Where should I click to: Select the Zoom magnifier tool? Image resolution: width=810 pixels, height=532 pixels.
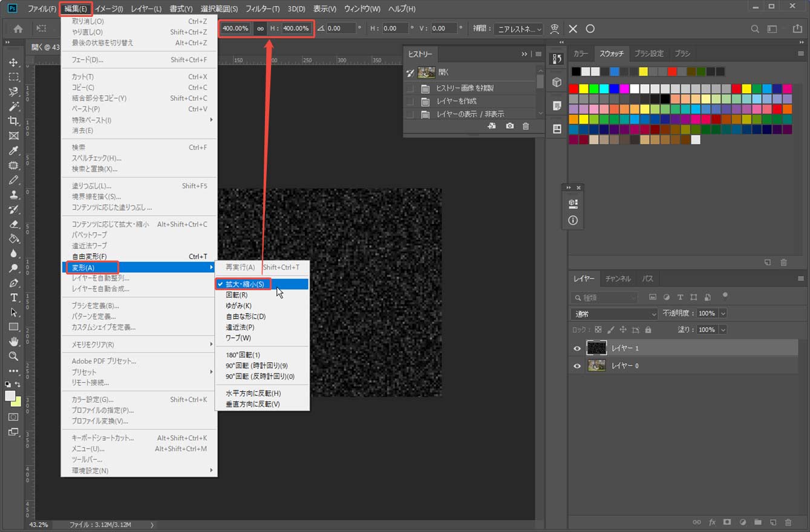pos(13,356)
